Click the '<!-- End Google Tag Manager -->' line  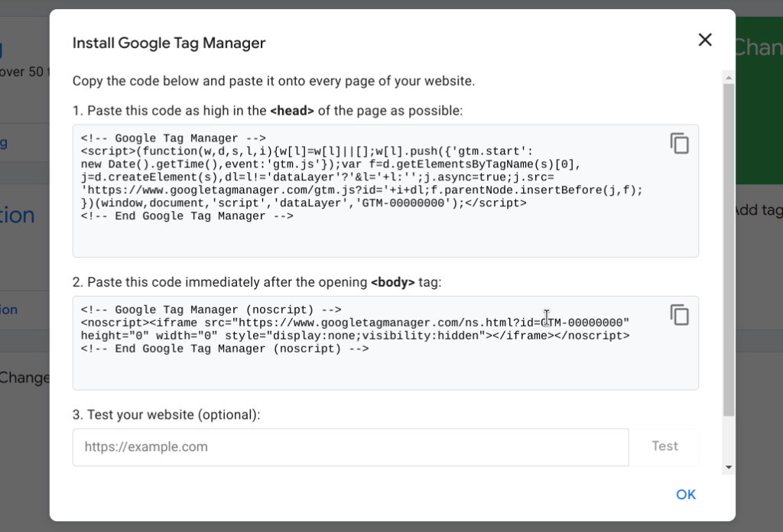coord(187,216)
